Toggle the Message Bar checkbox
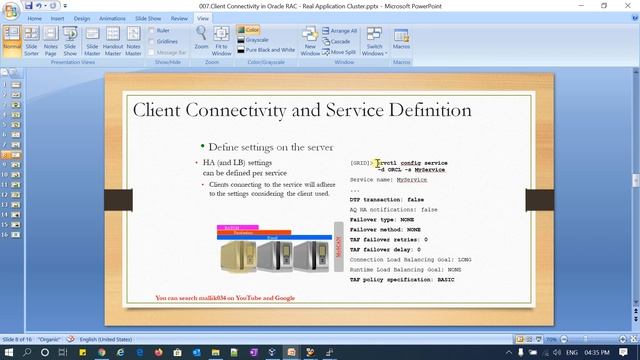 [x=168, y=53]
